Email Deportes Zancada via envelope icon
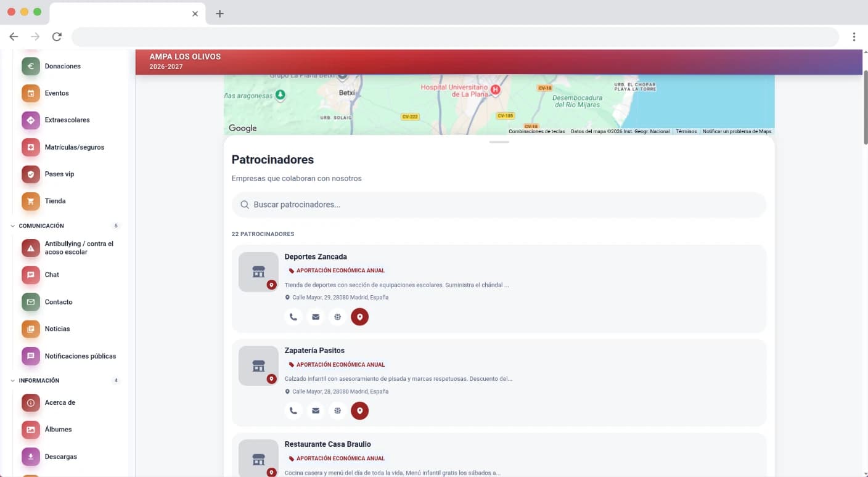The width and height of the screenshot is (868, 477). click(x=316, y=317)
